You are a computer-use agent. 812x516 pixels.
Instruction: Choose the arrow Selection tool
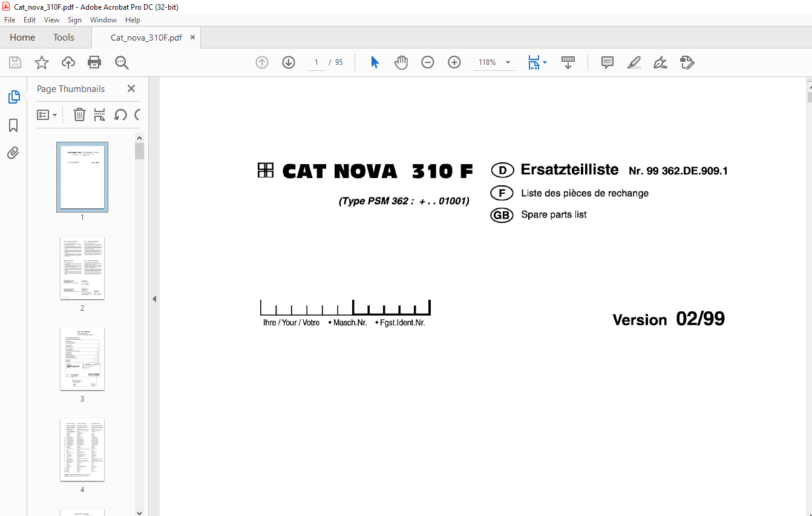pos(375,62)
